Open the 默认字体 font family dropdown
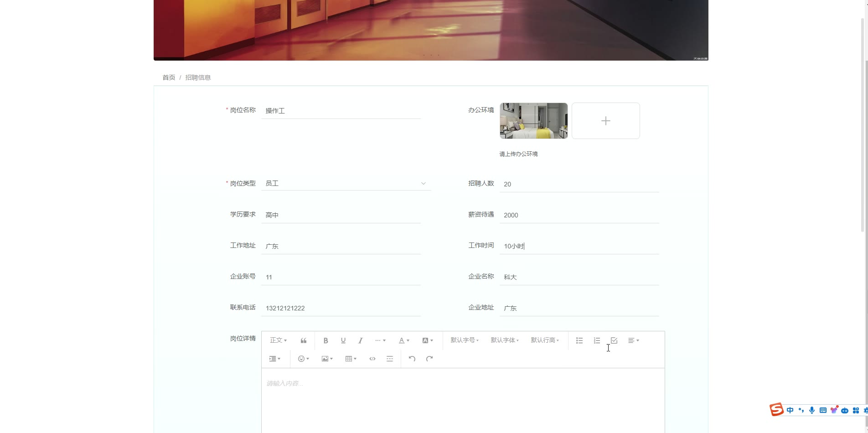 click(505, 340)
